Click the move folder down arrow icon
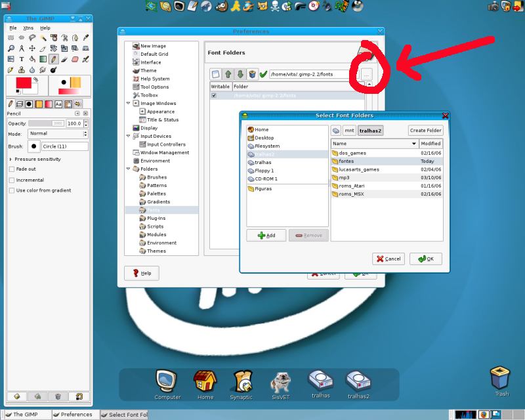 click(x=240, y=74)
